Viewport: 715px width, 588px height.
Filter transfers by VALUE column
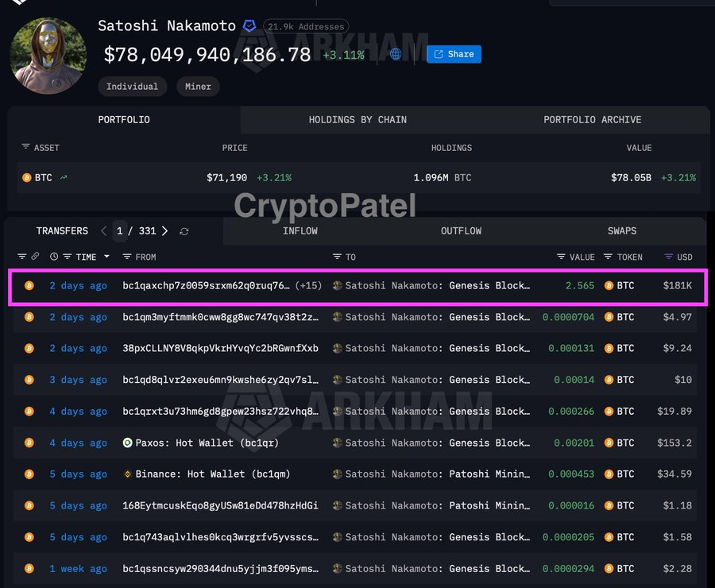(x=561, y=257)
